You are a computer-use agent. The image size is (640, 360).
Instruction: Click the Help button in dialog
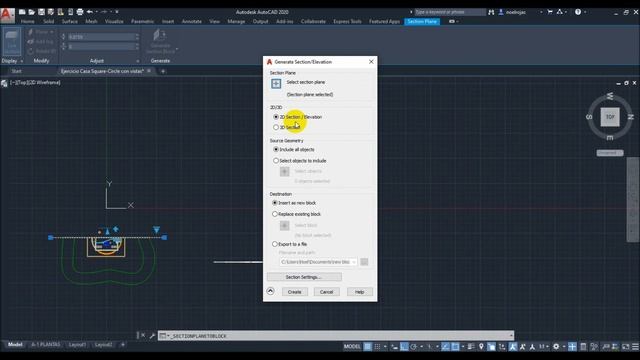[x=359, y=292]
